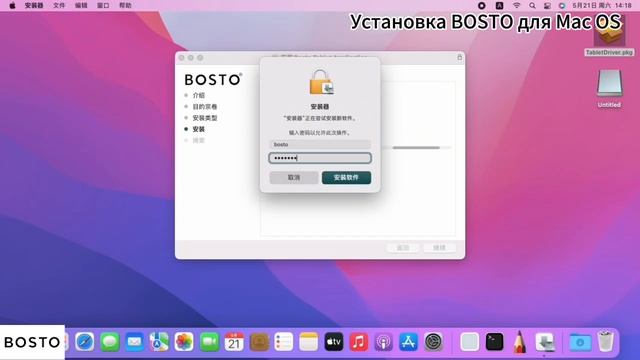640x360 pixels.
Task: Launch Terminal from the Dock
Action: coord(494,342)
